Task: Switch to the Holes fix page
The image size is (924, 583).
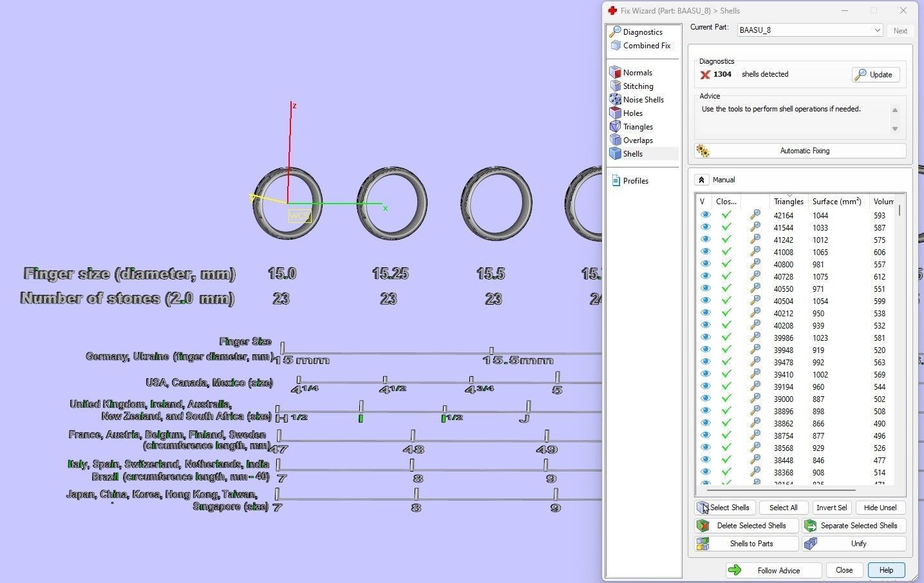Action: (633, 113)
